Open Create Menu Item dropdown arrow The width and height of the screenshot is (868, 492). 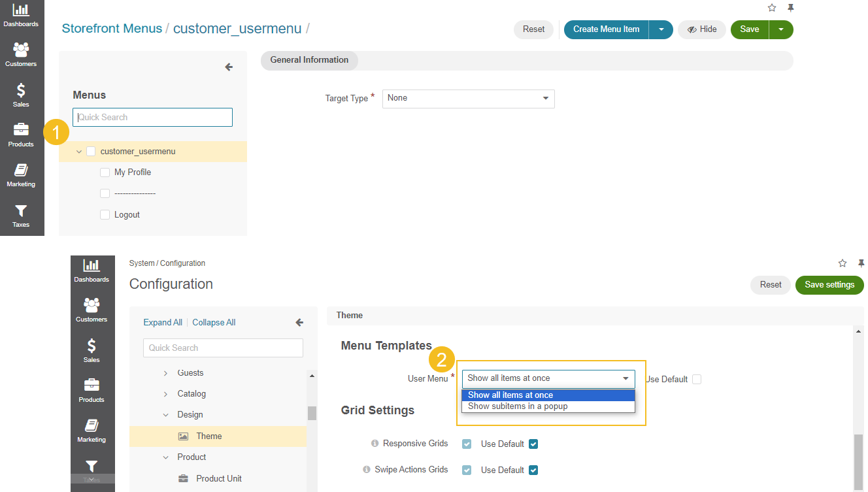(x=661, y=29)
